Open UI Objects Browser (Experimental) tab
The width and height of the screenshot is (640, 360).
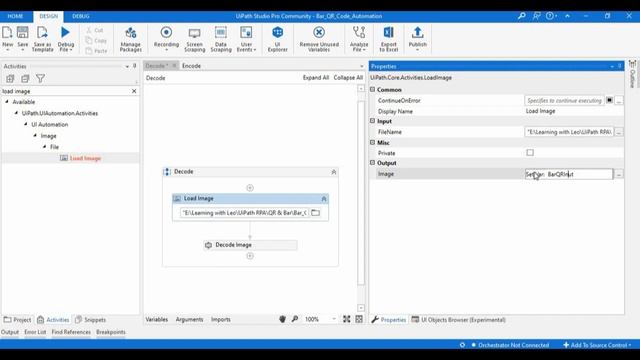[459, 320]
